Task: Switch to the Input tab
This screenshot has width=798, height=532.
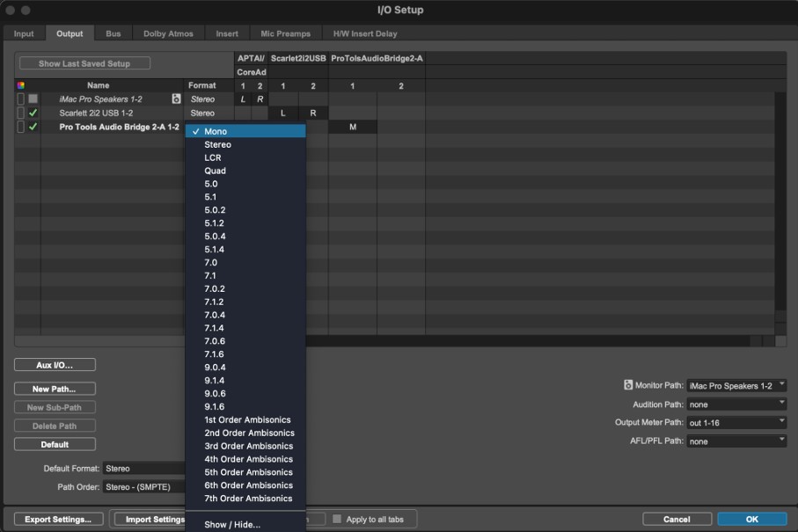Action: coord(24,33)
